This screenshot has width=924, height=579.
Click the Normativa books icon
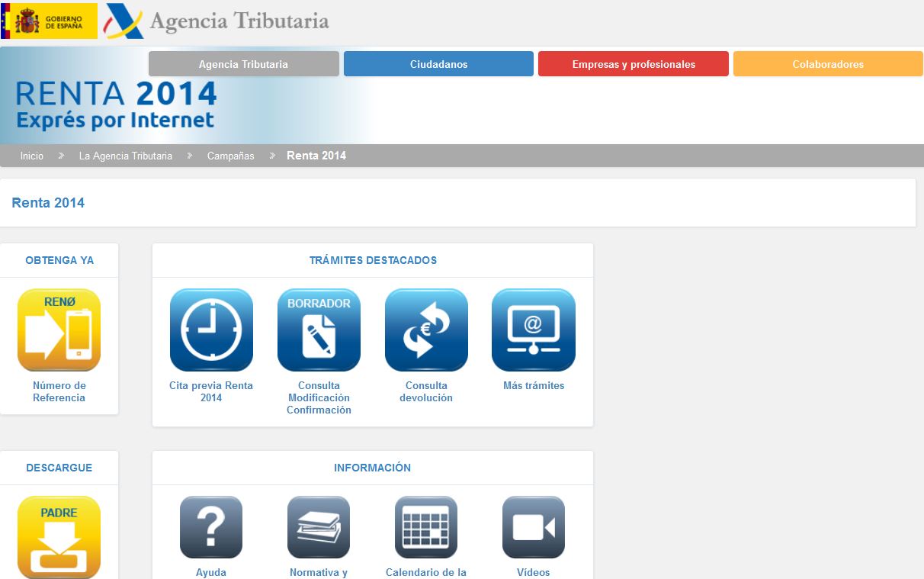click(319, 527)
